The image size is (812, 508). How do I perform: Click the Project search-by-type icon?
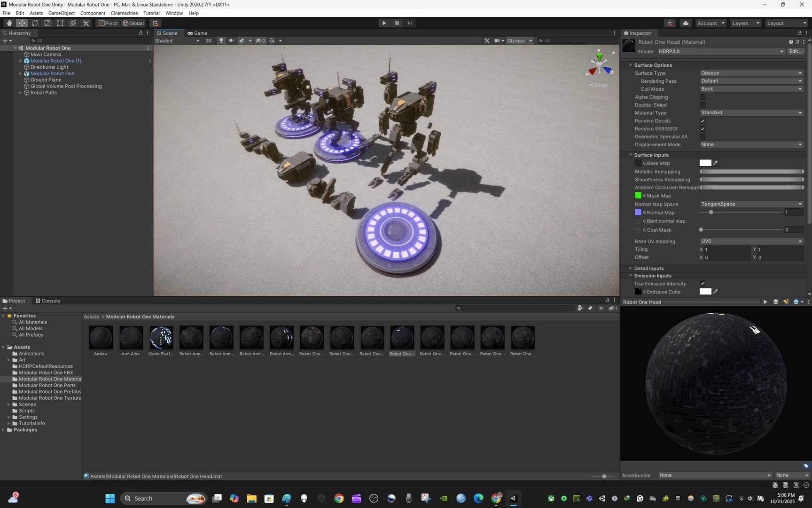[x=580, y=308]
